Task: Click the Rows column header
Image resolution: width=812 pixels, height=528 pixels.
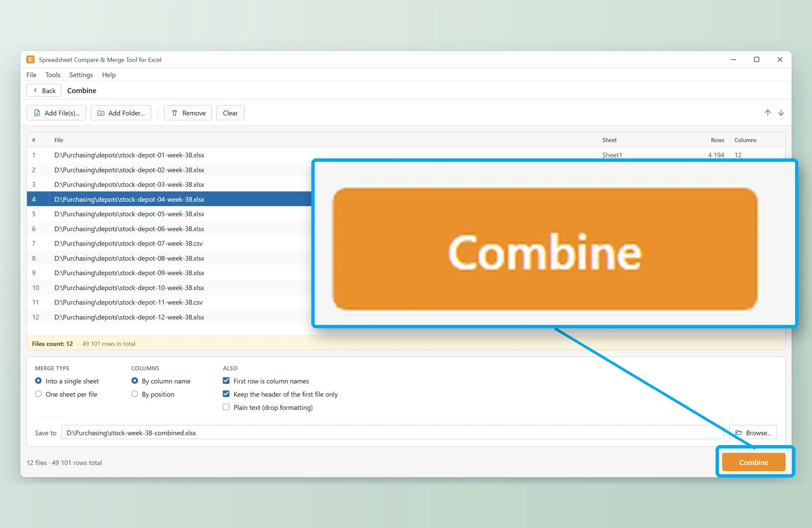Action: tap(718, 140)
